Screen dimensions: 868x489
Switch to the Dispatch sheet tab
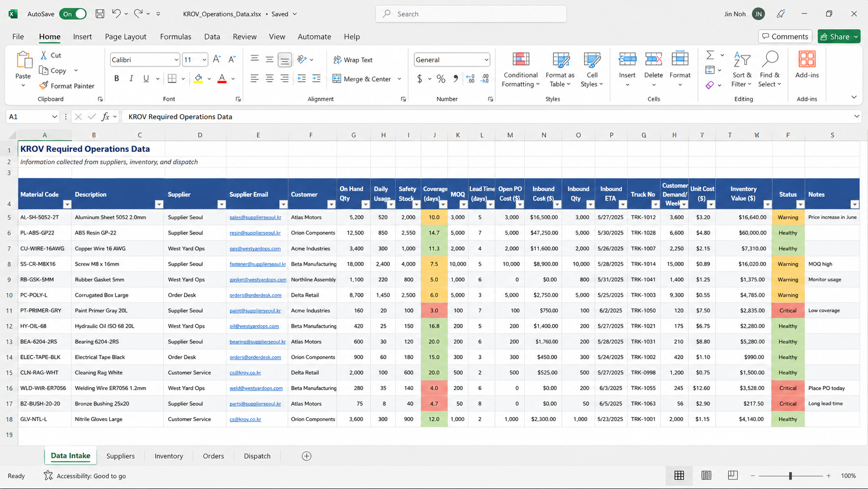pos(257,456)
